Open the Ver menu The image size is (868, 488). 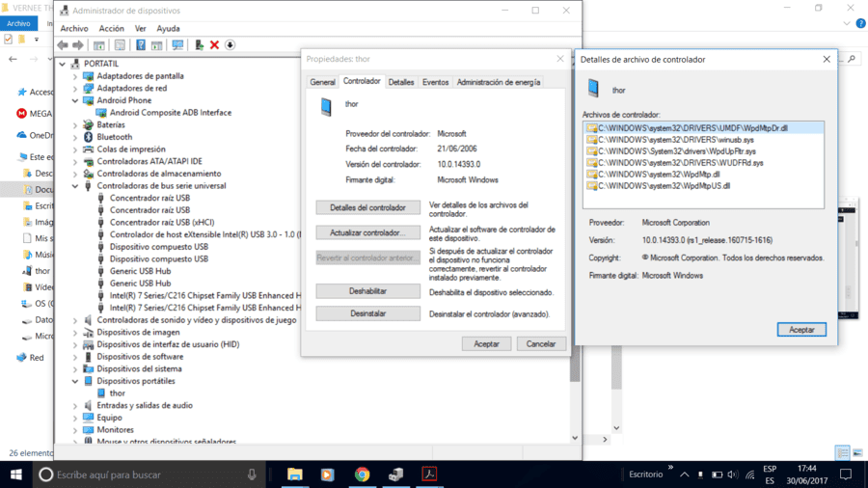coord(141,28)
